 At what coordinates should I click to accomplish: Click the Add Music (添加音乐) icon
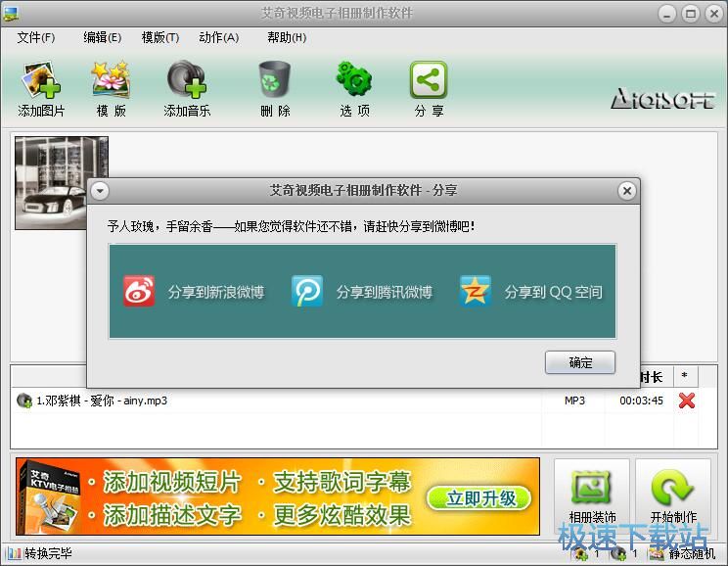click(187, 89)
